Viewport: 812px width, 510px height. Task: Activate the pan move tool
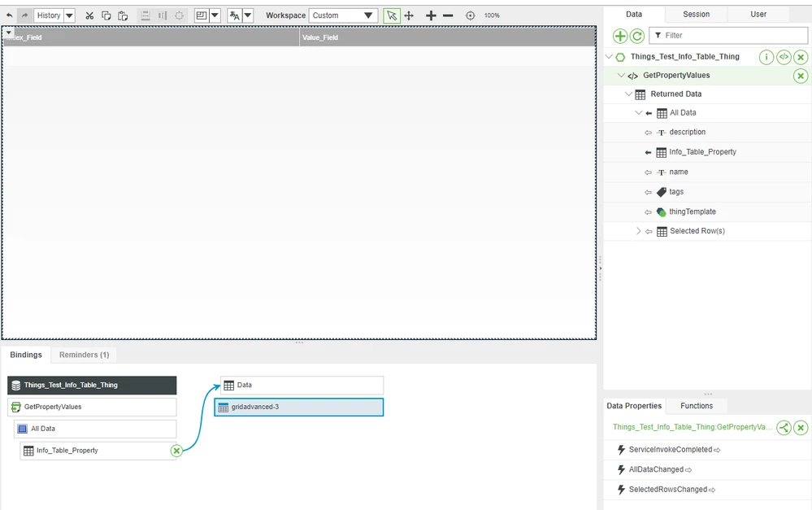pyautogui.click(x=409, y=15)
